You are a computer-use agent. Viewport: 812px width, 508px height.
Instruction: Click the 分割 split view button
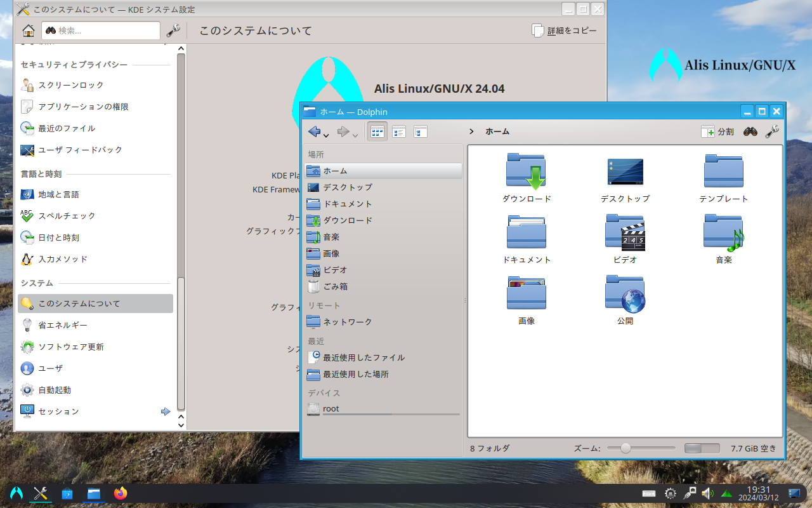click(717, 131)
